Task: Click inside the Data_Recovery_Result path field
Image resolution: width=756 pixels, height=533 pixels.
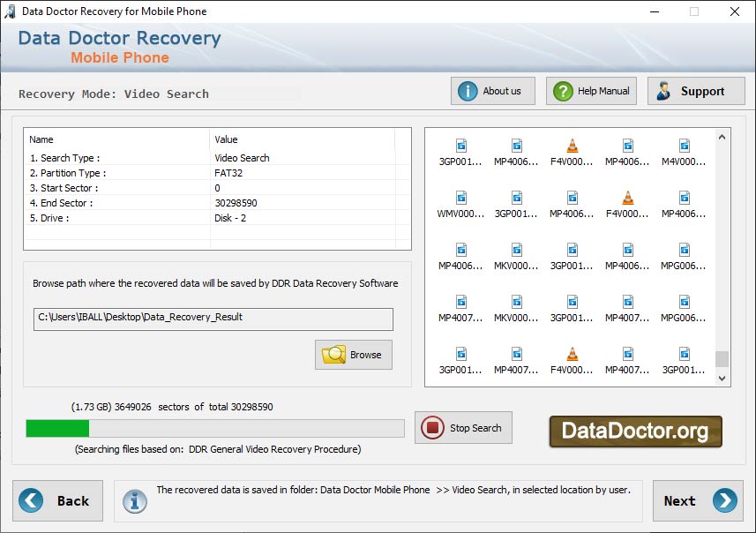Action: point(214,319)
